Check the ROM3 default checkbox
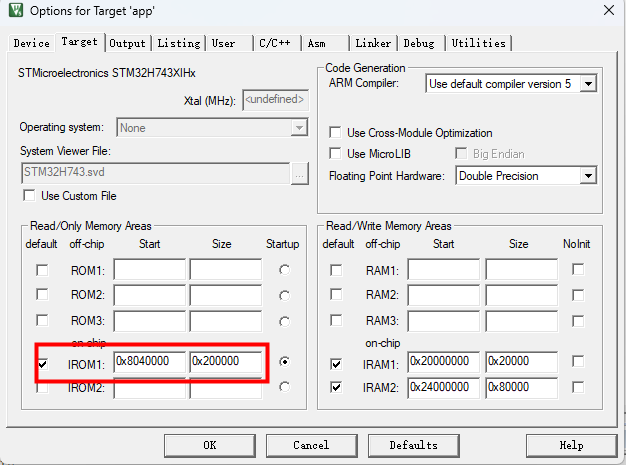Screen dimensions: 626x465 click(x=42, y=320)
